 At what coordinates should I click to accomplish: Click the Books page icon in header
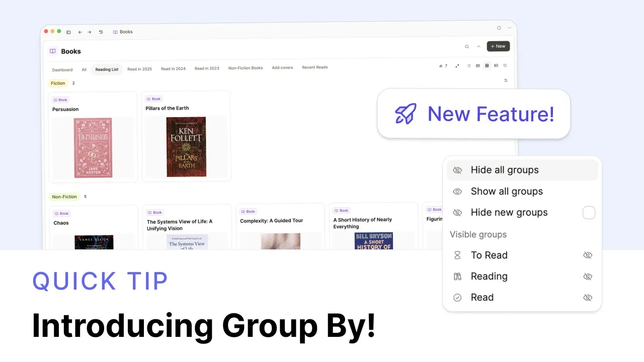click(x=53, y=51)
